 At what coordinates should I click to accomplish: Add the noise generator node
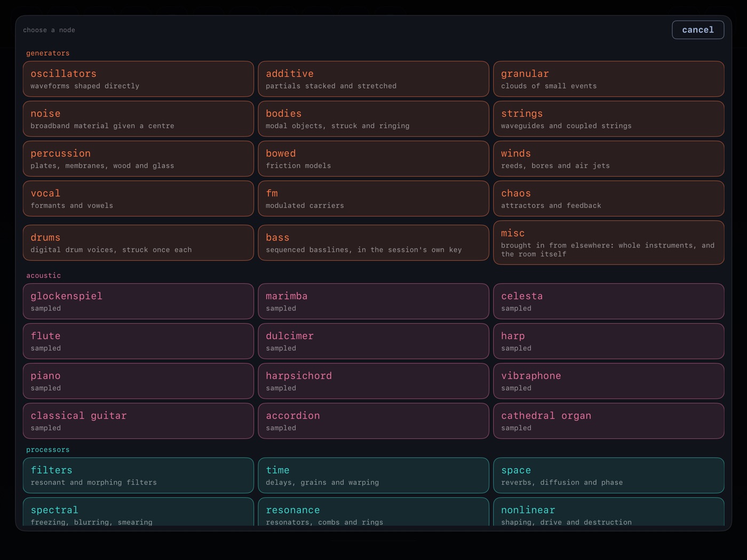[138, 119]
